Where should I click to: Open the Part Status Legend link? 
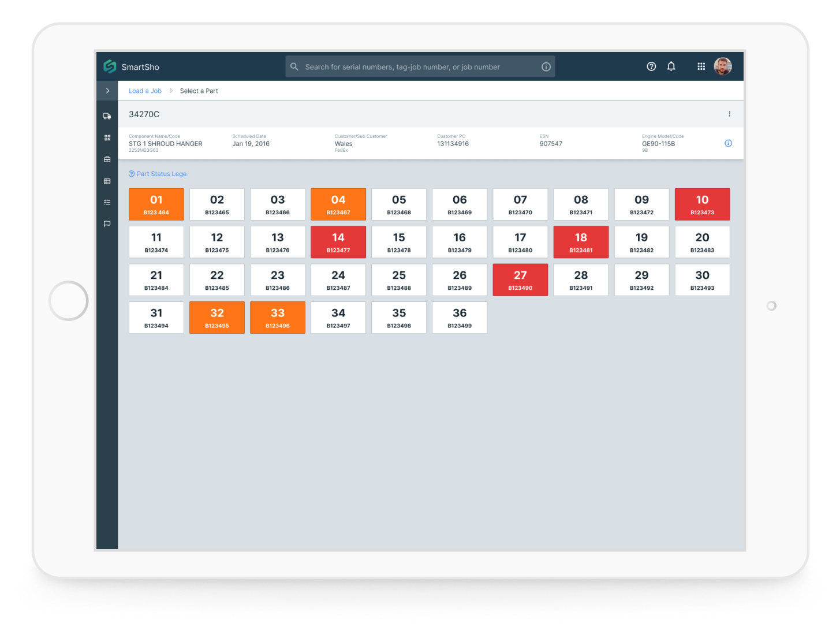coord(158,174)
